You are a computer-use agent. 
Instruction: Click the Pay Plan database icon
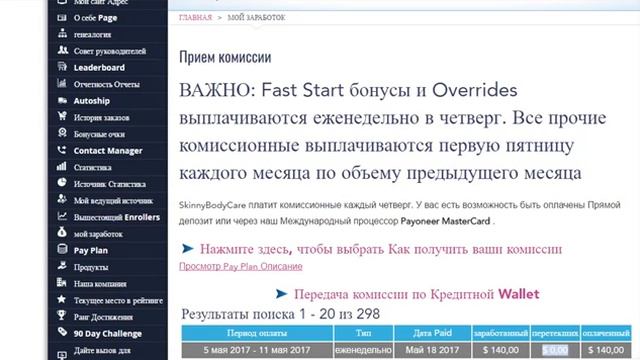point(62,249)
